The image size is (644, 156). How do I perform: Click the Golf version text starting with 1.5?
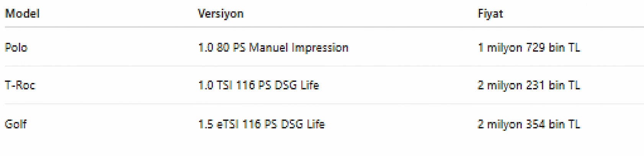(x=261, y=124)
